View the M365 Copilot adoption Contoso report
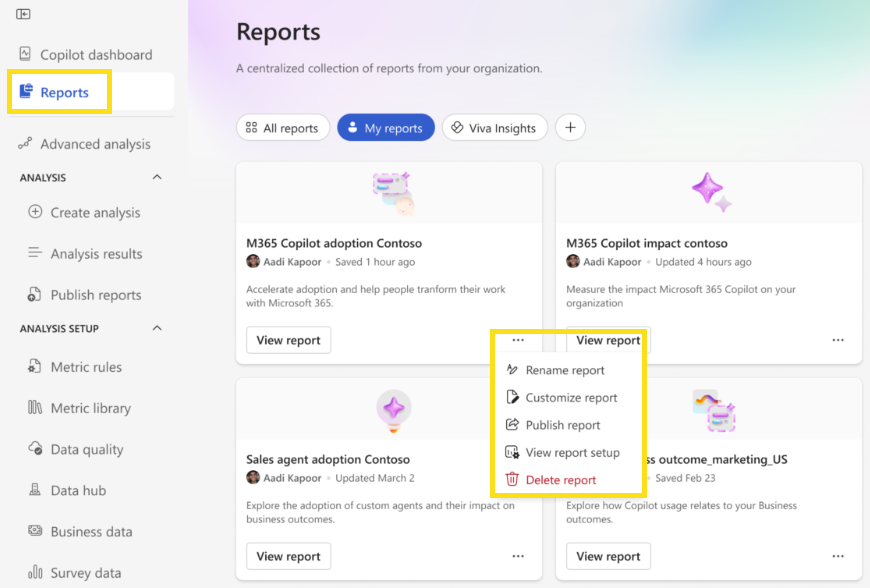 (x=288, y=340)
